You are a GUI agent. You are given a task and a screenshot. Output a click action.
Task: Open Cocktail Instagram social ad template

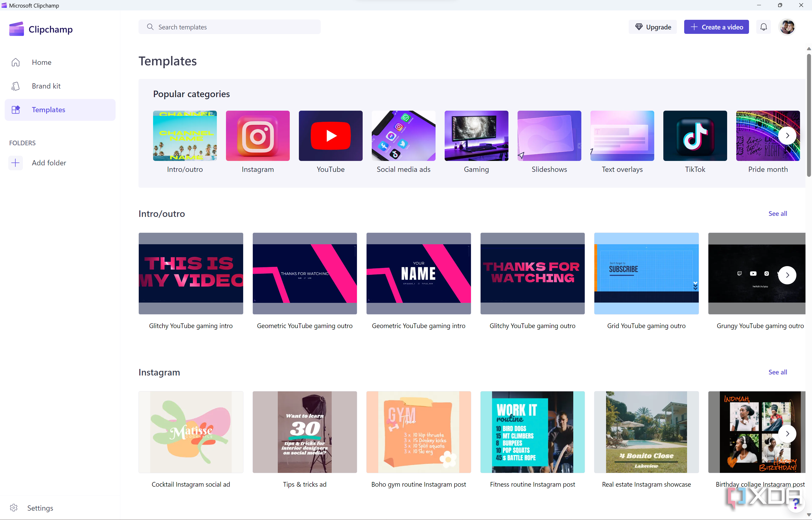191,432
